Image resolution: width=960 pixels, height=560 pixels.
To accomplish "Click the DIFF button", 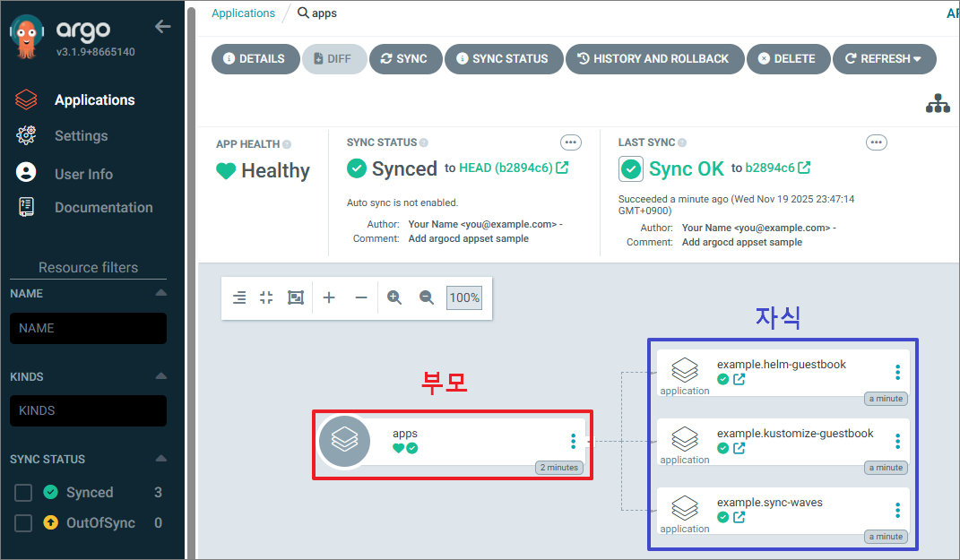I will click(x=334, y=59).
